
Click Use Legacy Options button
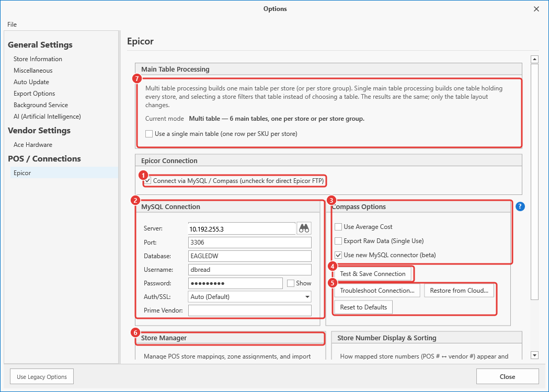(x=42, y=377)
